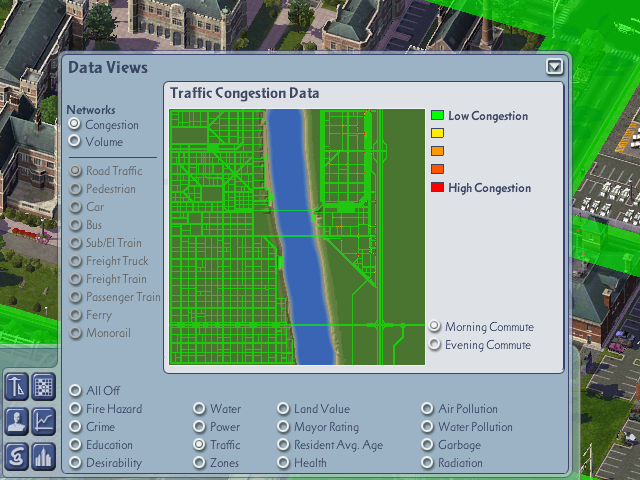Show the Fire Hazard data view
This screenshot has width=640, height=480.
point(75,409)
